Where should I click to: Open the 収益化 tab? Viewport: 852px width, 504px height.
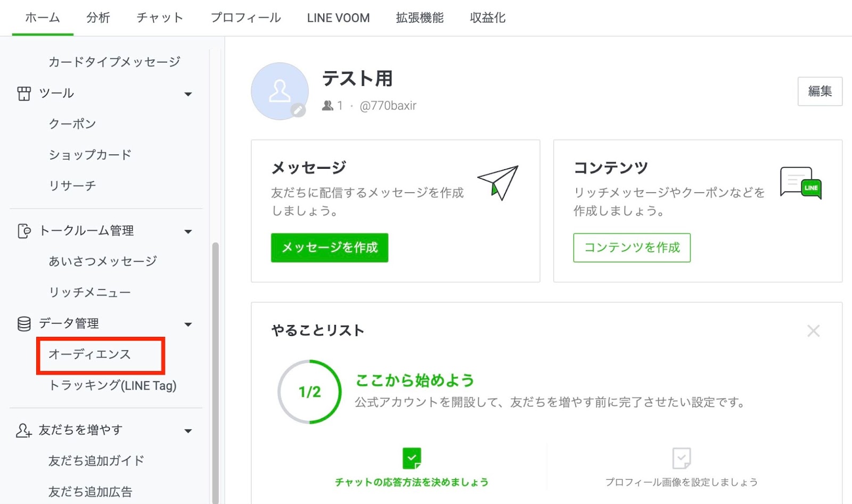tap(488, 18)
